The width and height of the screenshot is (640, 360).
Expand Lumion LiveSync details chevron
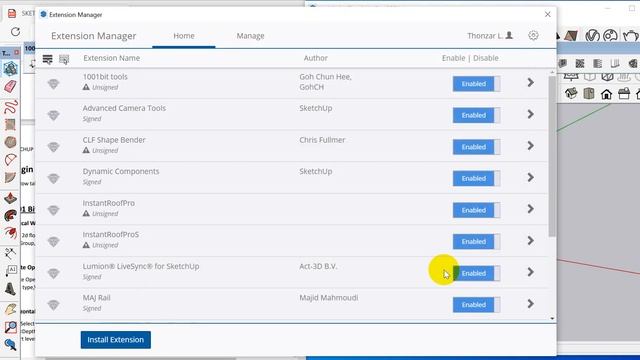pyautogui.click(x=531, y=272)
